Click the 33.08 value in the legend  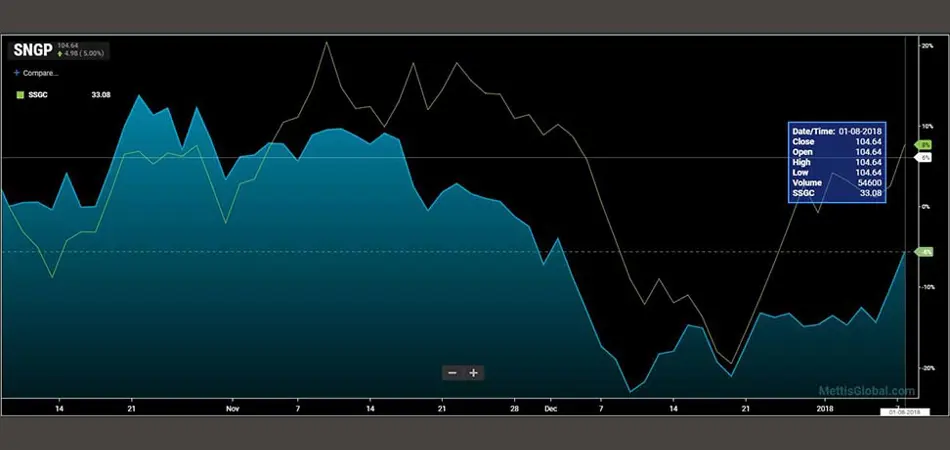[101, 94]
